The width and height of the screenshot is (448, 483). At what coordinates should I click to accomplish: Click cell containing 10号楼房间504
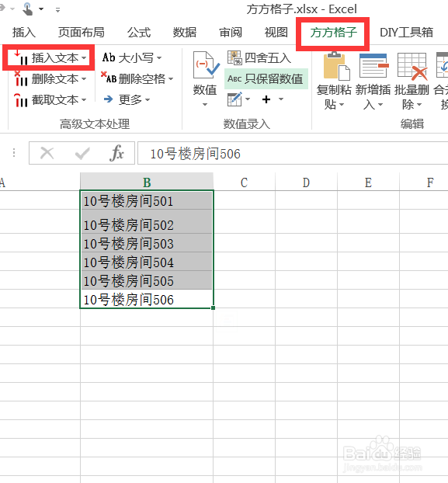pos(147,262)
